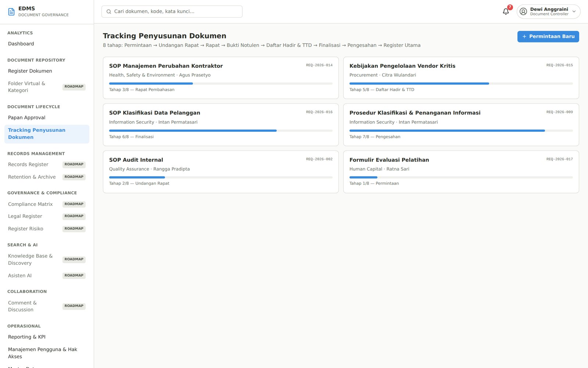The height and width of the screenshot is (368, 588).
Task: Click 'Tahap 7/8 — Pengesahan' status
Action: coord(375,137)
